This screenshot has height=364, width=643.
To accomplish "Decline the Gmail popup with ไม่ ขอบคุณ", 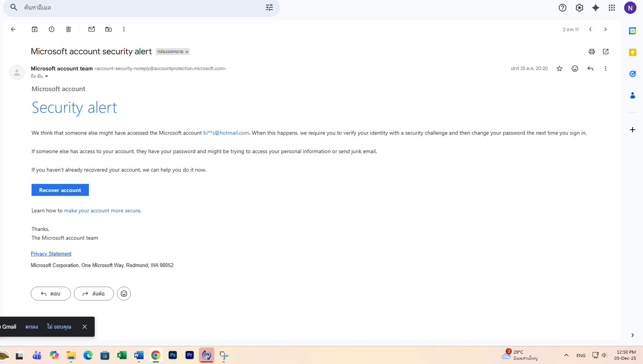I will click(x=59, y=327).
